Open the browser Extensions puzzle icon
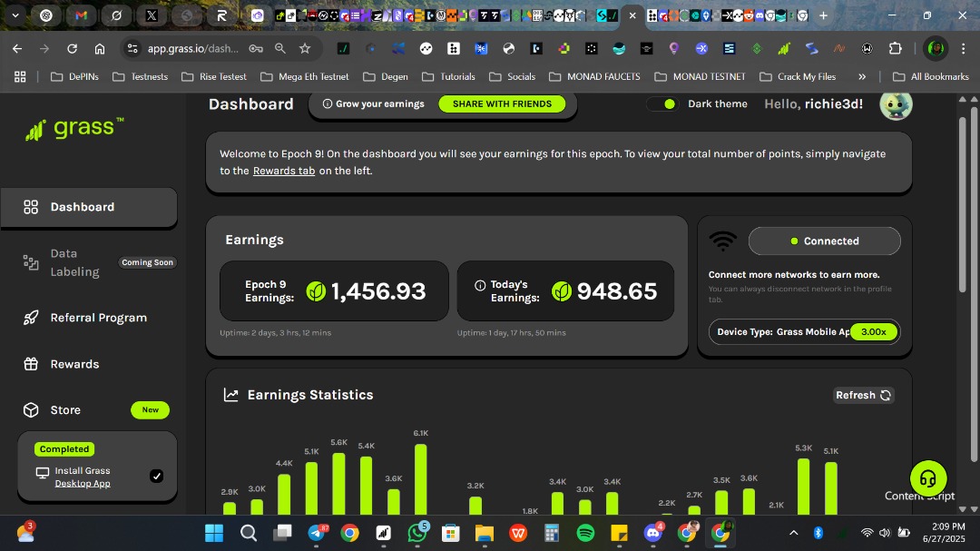980x551 pixels. pyautogui.click(x=896, y=49)
